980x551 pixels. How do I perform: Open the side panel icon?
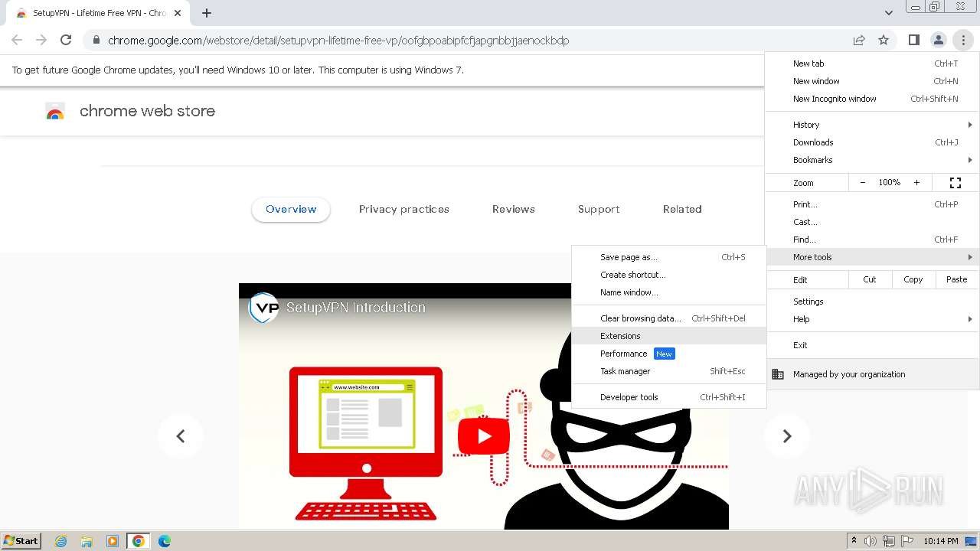[913, 40]
